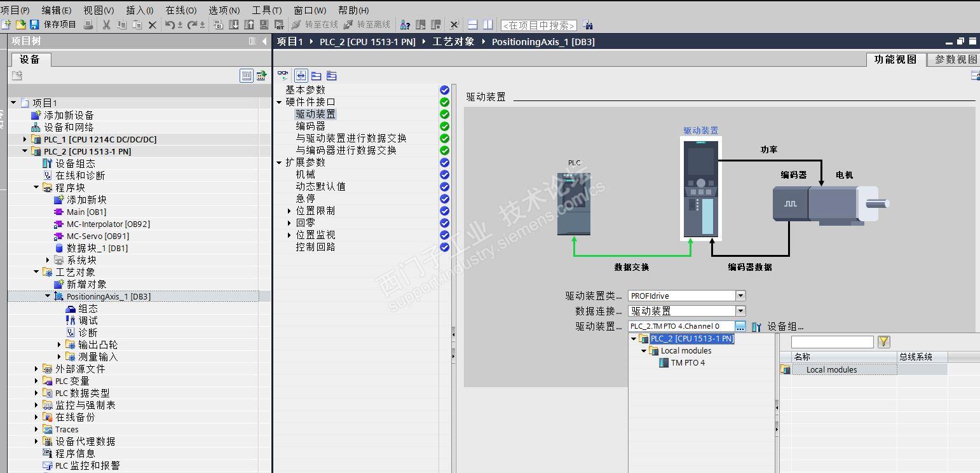Collapse the project tree panel arrow
This screenshot has height=473, width=980.
(x=264, y=41)
